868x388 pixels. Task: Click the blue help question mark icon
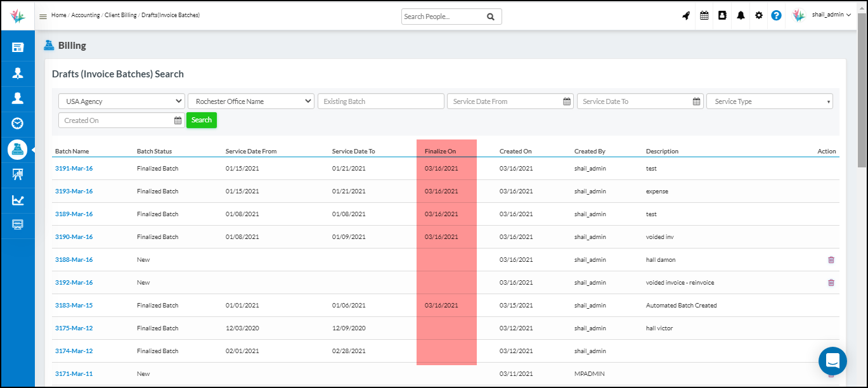pos(776,16)
